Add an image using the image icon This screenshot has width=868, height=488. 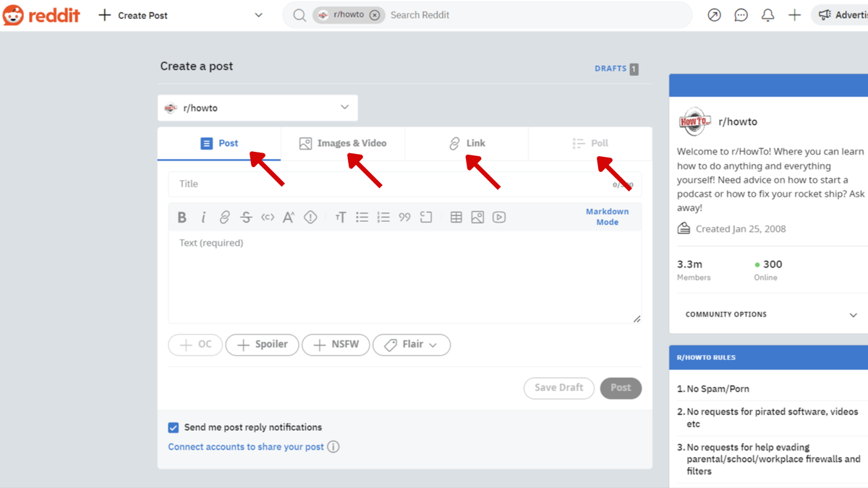point(477,216)
